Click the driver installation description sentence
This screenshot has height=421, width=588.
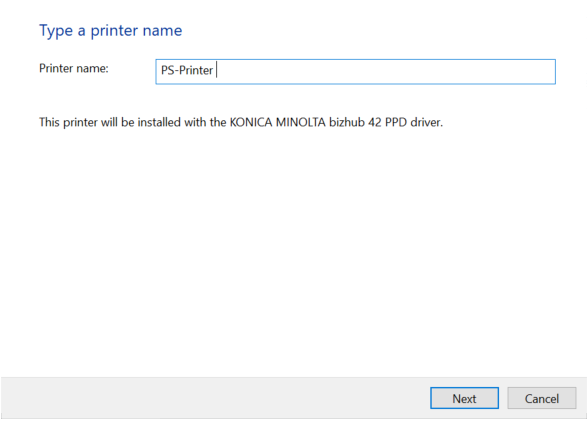coord(241,123)
